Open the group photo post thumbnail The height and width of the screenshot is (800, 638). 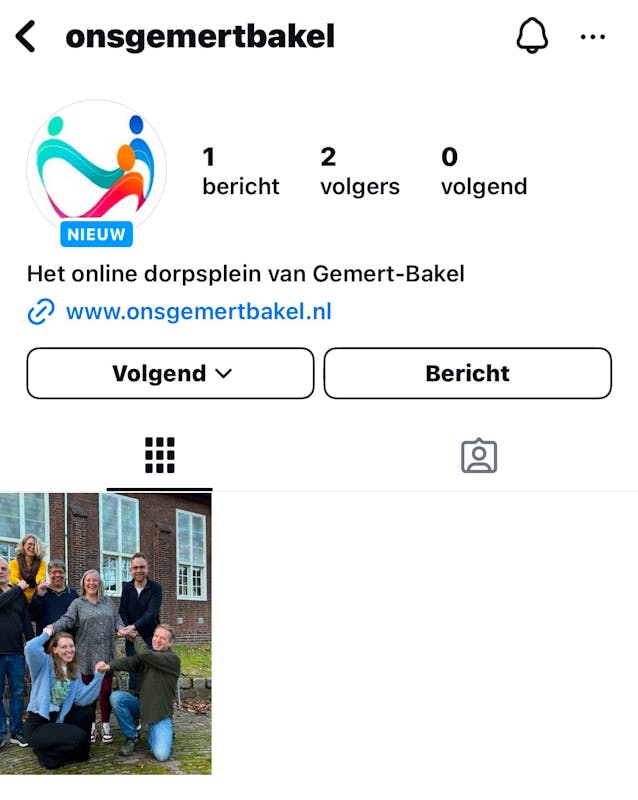(106, 634)
